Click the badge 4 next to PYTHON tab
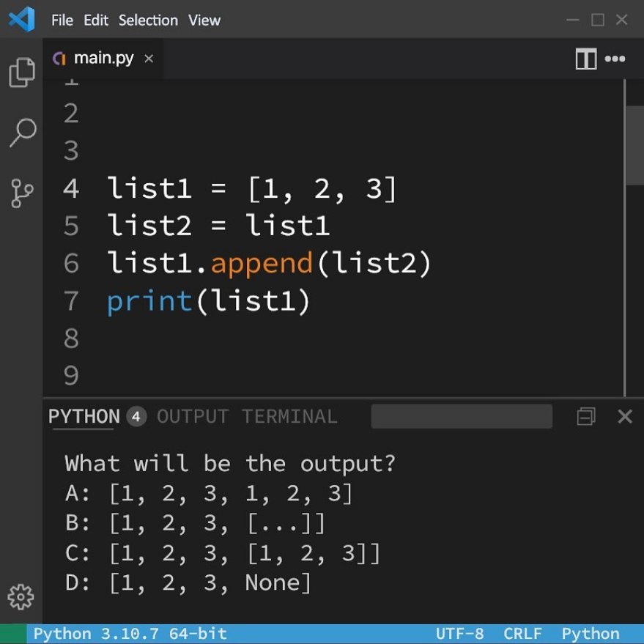The image size is (644, 644). pyautogui.click(x=136, y=416)
